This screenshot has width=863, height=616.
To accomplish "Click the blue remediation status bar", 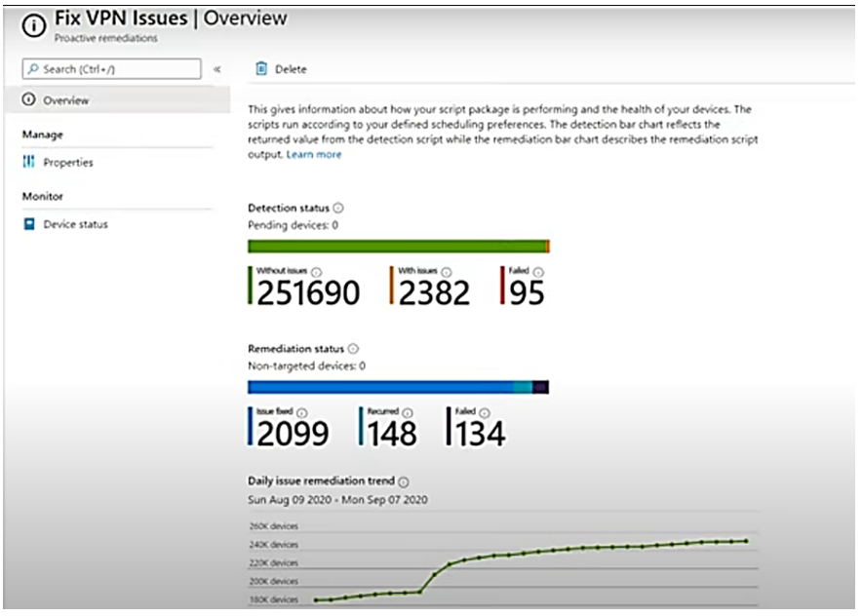I will 381,387.
